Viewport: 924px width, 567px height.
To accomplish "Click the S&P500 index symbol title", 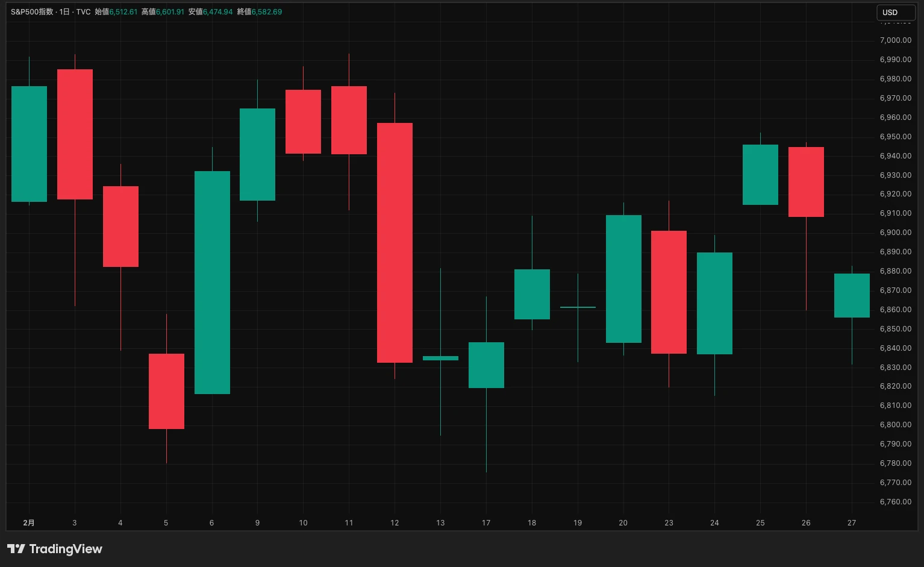I will tap(32, 12).
